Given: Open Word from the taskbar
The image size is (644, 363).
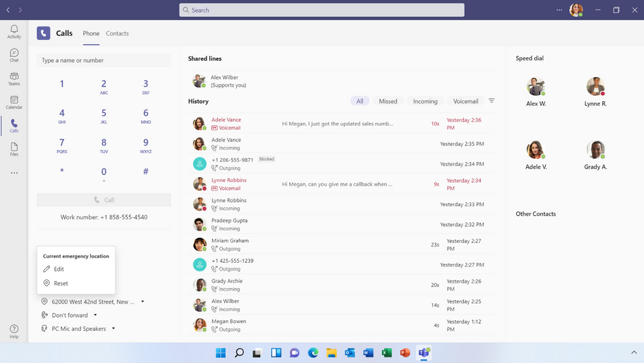Looking at the screenshot, I should 368,353.
